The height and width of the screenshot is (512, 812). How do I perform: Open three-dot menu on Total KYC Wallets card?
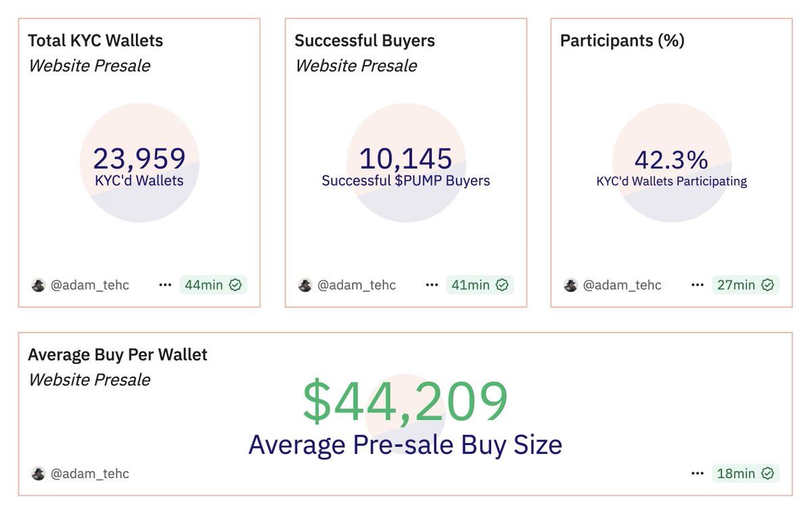[165, 285]
